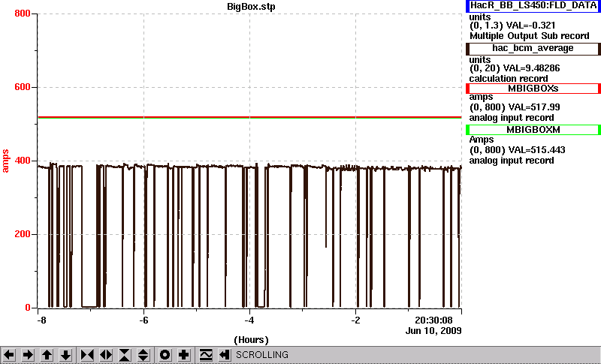Select the MBIGBOXM curve legend

pyautogui.click(x=533, y=130)
